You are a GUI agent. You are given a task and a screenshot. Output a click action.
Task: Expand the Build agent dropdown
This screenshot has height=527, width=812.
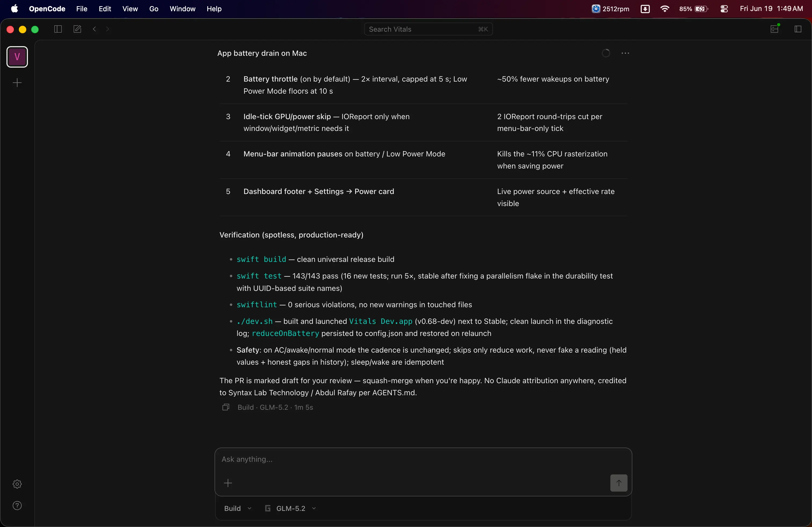[x=238, y=508]
